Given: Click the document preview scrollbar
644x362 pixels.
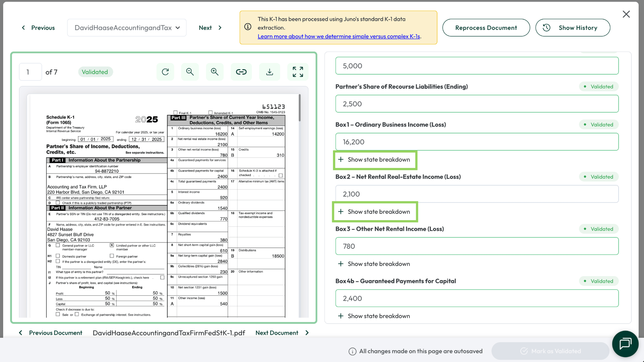Looking at the screenshot, I should pos(300,108).
